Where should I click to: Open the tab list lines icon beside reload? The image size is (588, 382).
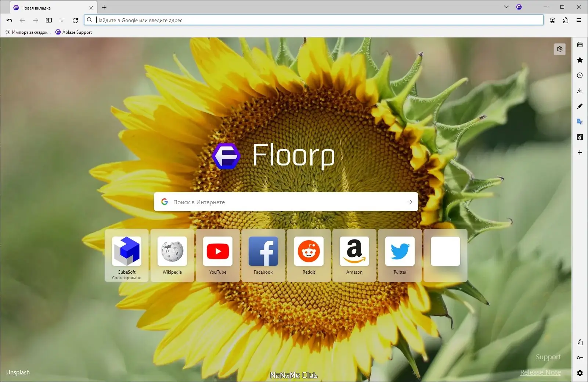pos(62,20)
